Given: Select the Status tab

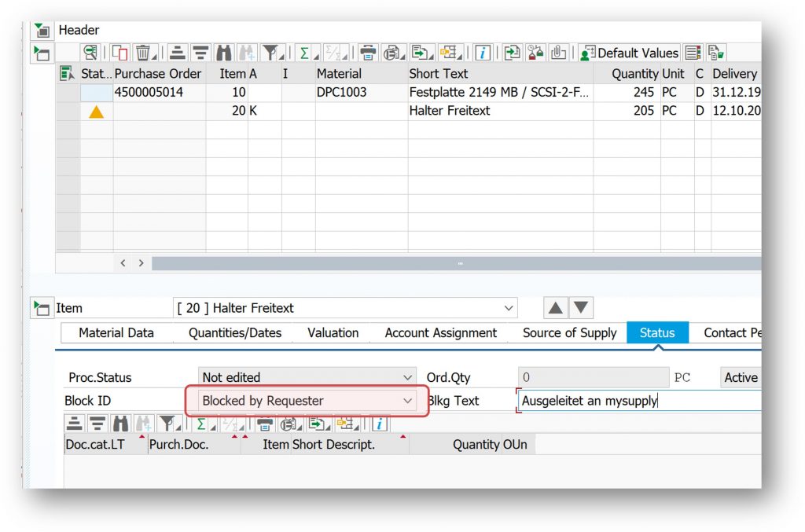Looking at the screenshot, I should pyautogui.click(x=657, y=333).
